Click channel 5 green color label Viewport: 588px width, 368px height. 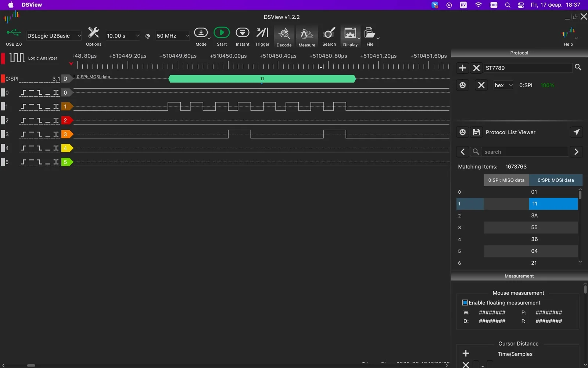(67, 162)
